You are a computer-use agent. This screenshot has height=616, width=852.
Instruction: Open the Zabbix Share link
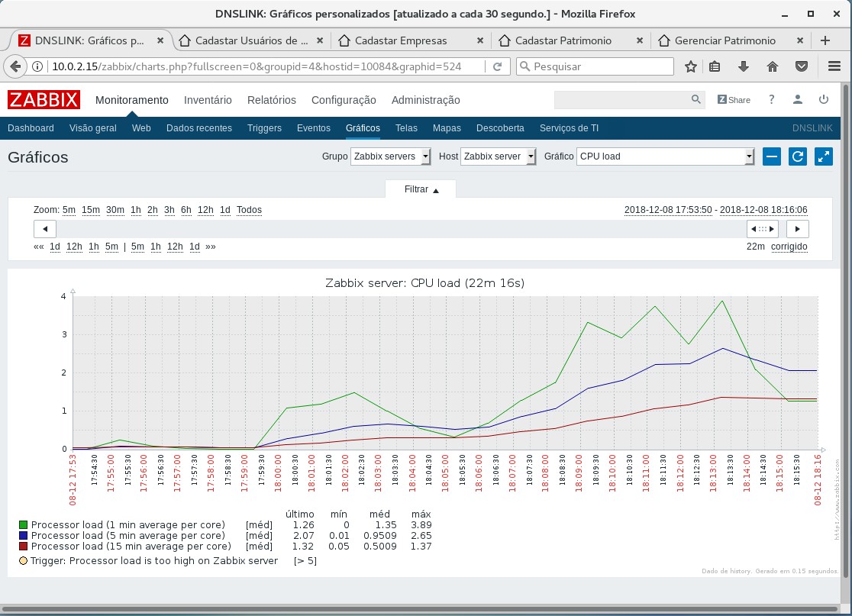(x=734, y=100)
